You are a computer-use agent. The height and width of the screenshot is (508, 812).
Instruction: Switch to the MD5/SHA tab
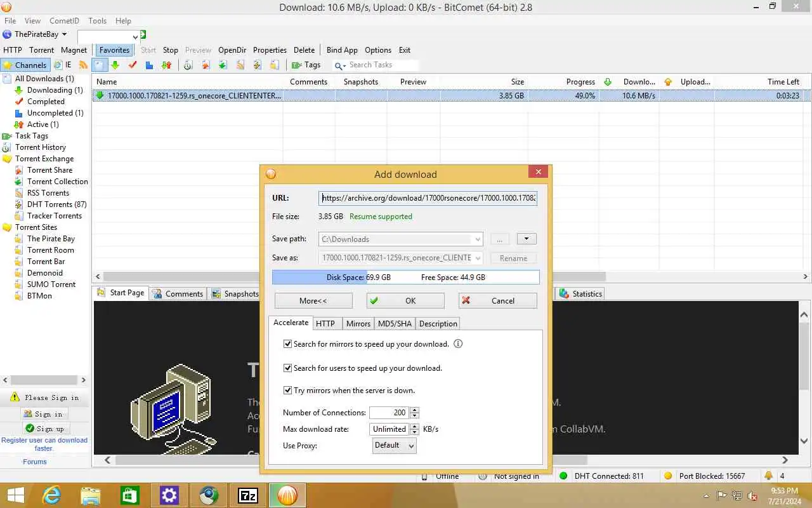coord(395,323)
